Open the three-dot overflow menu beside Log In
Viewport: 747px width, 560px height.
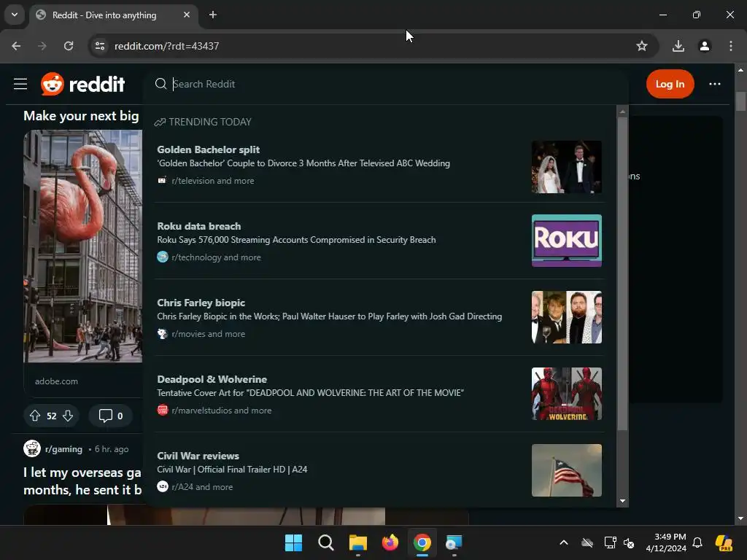[x=715, y=84]
